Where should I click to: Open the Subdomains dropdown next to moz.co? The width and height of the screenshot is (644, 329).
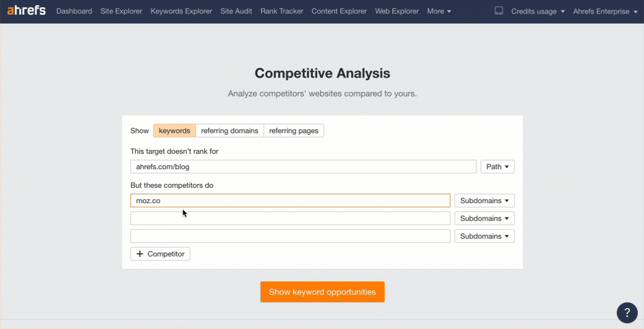(484, 200)
